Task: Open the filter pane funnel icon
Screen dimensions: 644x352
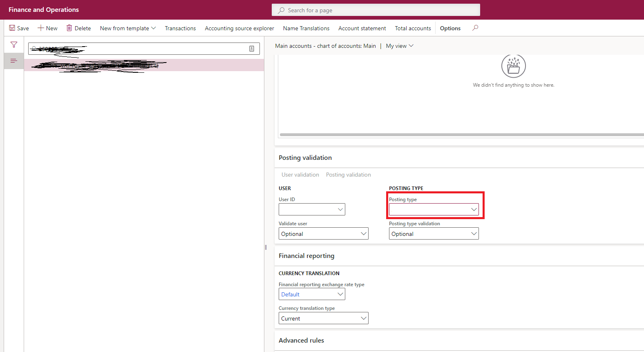Action: point(14,45)
